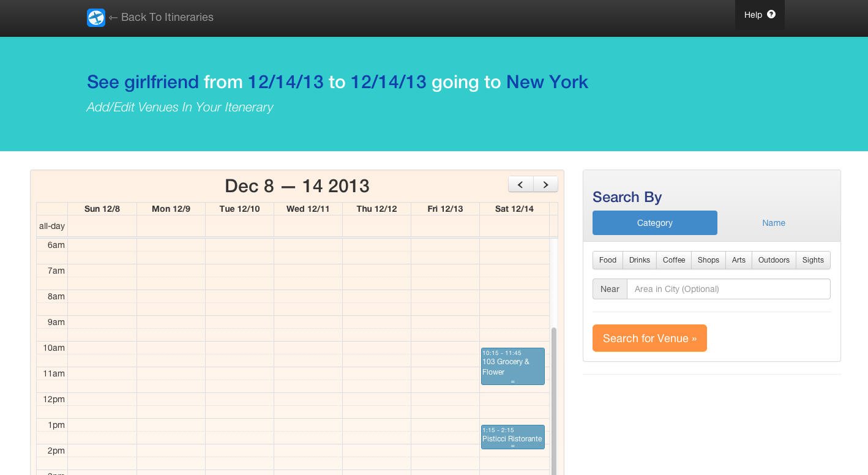This screenshot has height=475, width=868.
Task: Select the Coffee category
Action: [x=674, y=260]
